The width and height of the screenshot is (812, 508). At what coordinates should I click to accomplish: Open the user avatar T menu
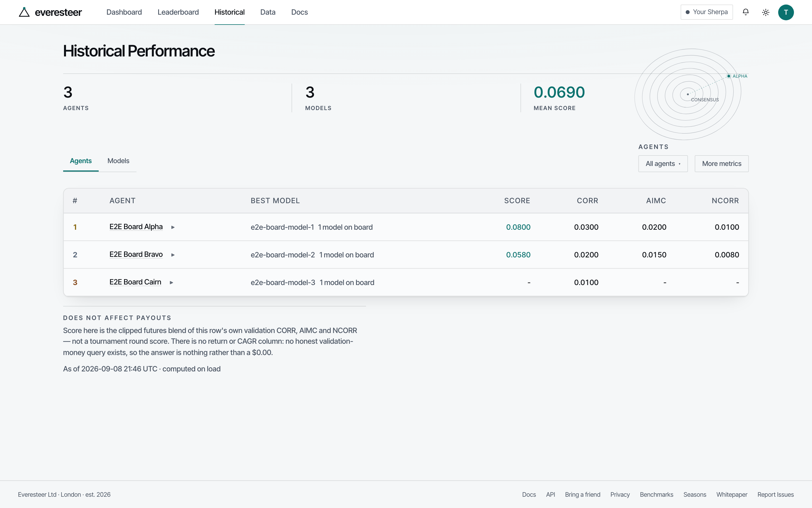[786, 12]
